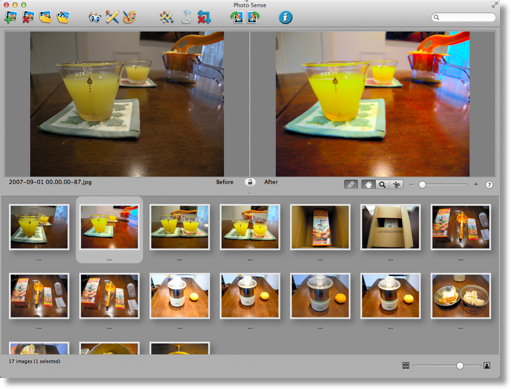This screenshot has height=389, width=511.
Task: Open the blue info button
Action: tap(285, 17)
